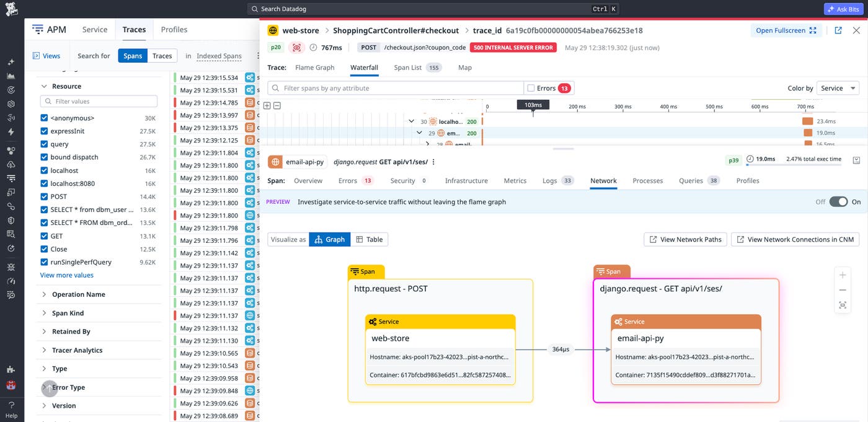868x422 pixels.
Task: Expand all spans plus icon
Action: click(267, 105)
